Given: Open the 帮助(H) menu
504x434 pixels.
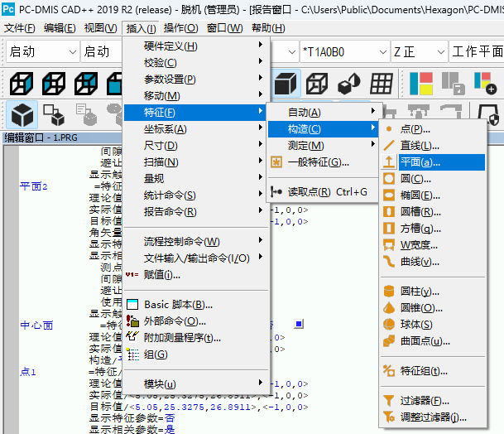Looking at the screenshot, I should (268, 28).
